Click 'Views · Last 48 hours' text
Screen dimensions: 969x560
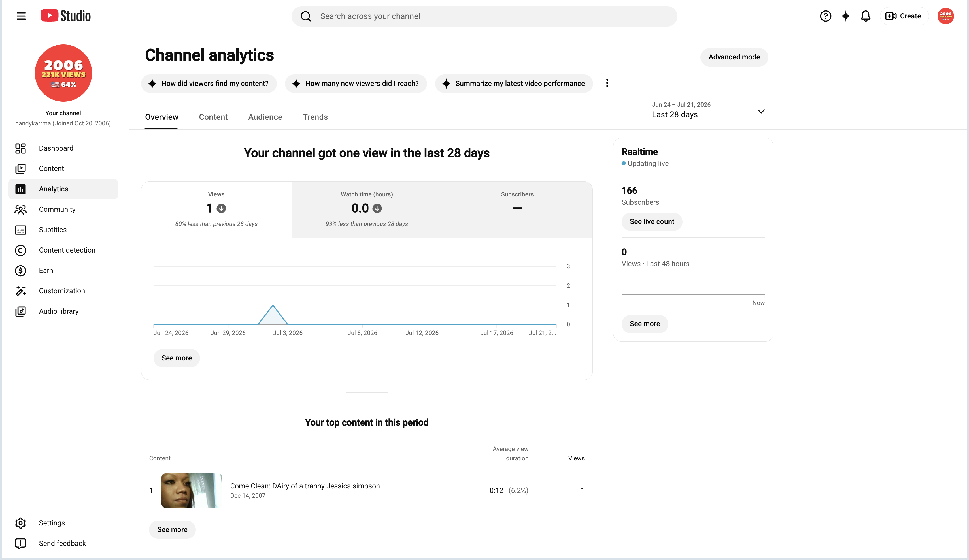[x=655, y=264]
